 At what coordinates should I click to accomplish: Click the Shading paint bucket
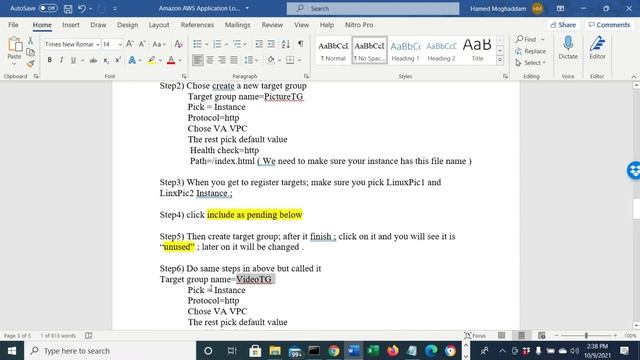pyautogui.click(x=271, y=60)
